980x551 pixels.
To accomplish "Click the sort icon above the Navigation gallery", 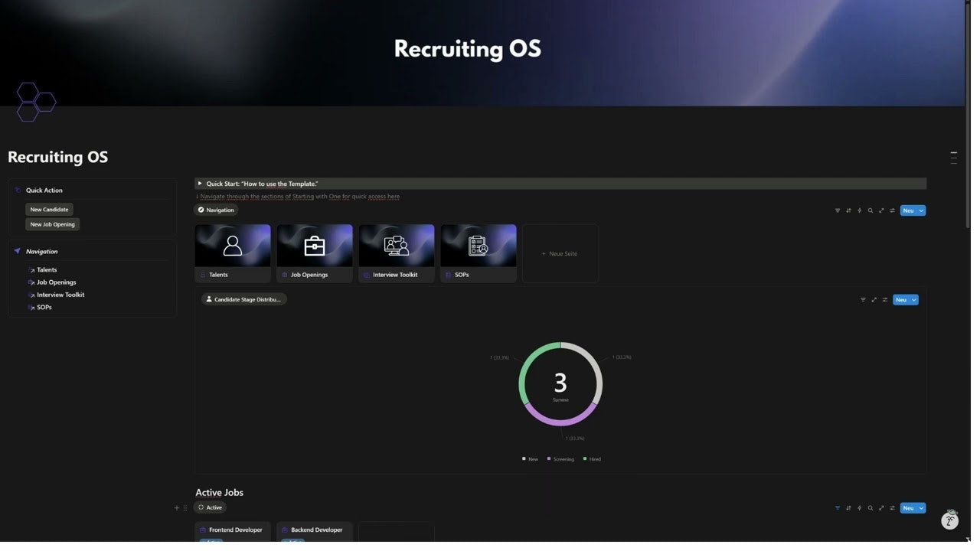I will coord(848,210).
